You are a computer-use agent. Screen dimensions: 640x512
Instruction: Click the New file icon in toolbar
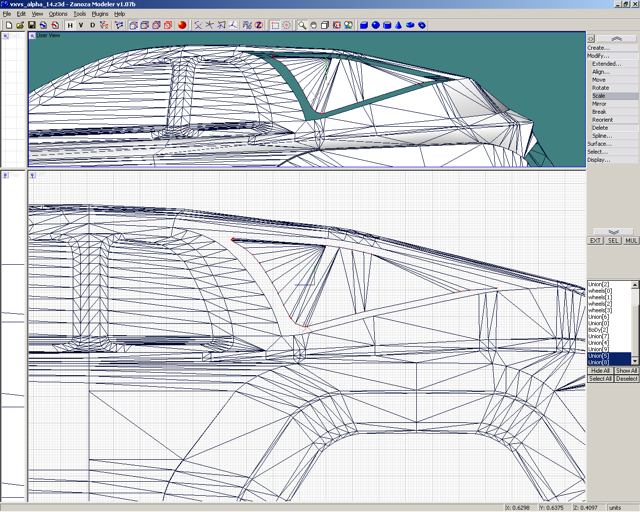(8, 25)
